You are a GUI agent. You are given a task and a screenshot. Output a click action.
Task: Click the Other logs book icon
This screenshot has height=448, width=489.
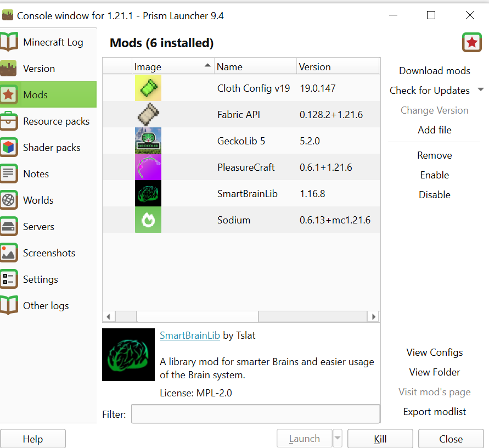[9, 305]
